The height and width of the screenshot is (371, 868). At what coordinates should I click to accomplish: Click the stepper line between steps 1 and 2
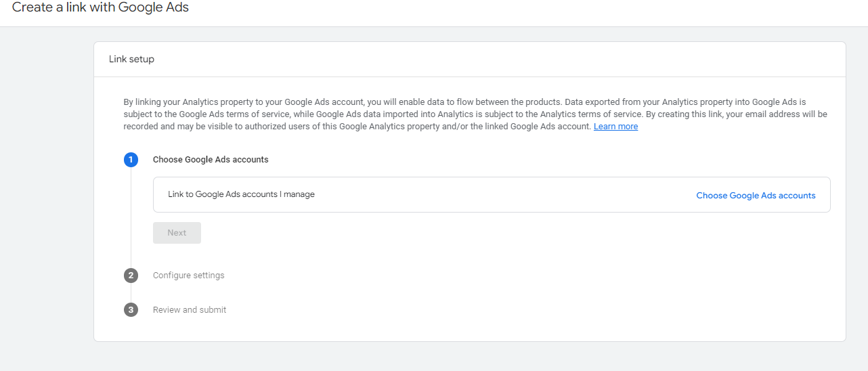[x=131, y=217]
